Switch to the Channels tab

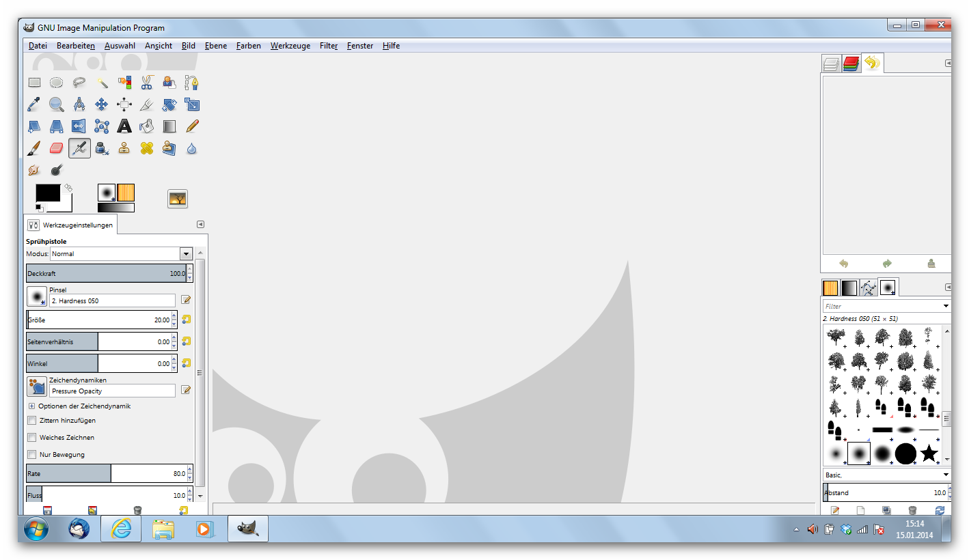(x=851, y=64)
